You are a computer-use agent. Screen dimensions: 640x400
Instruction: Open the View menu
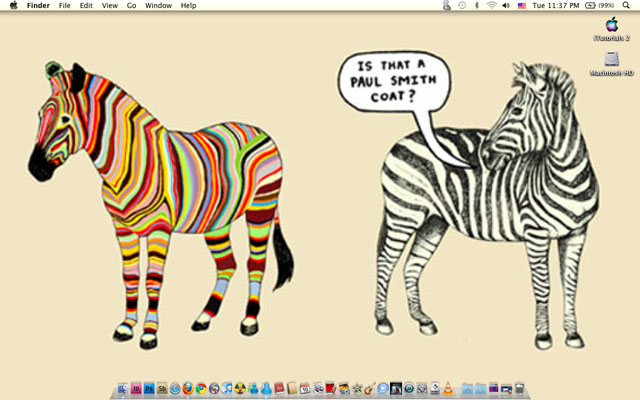(110, 5)
